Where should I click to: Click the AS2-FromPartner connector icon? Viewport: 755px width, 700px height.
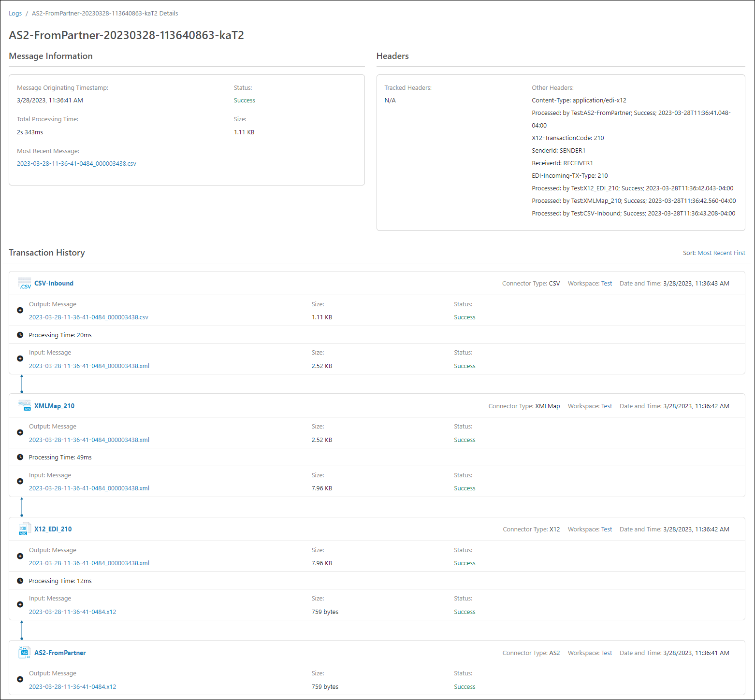(24, 653)
